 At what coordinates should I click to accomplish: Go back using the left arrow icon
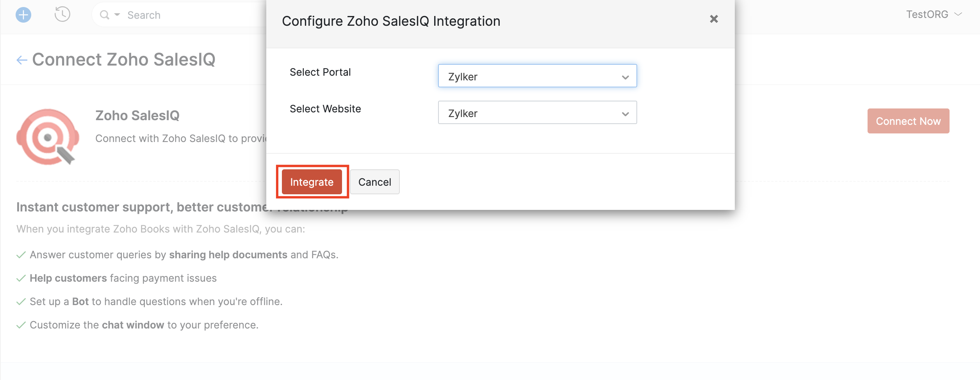[22, 60]
